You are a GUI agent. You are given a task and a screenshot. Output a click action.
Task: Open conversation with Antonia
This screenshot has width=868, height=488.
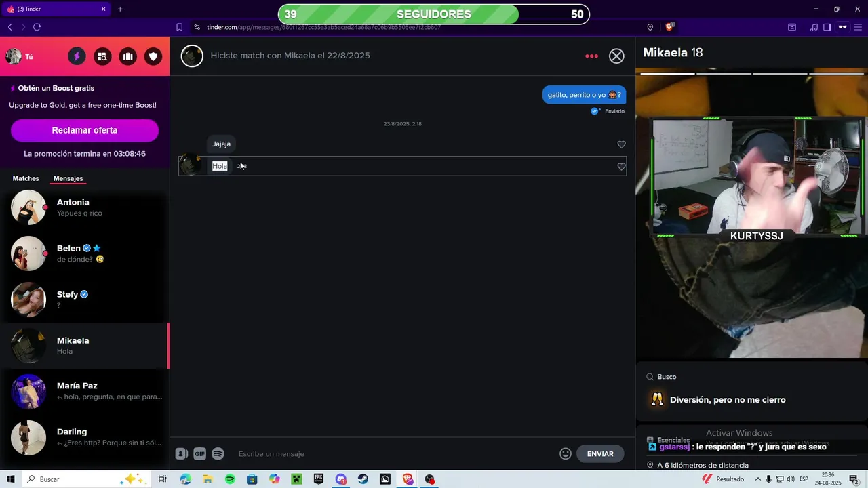(85, 207)
